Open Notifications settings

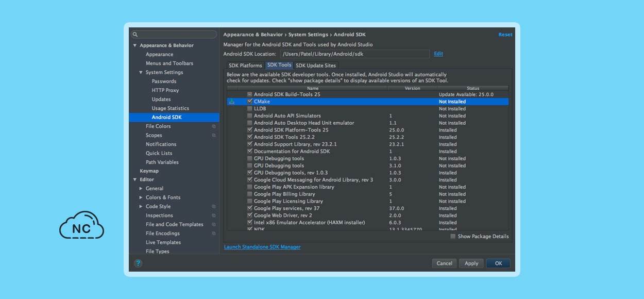(x=161, y=144)
